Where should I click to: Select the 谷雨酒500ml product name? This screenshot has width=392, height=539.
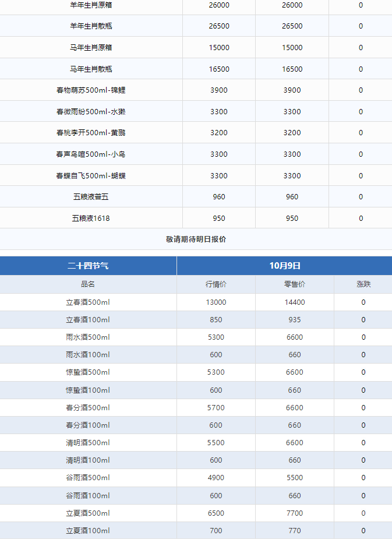88,478
